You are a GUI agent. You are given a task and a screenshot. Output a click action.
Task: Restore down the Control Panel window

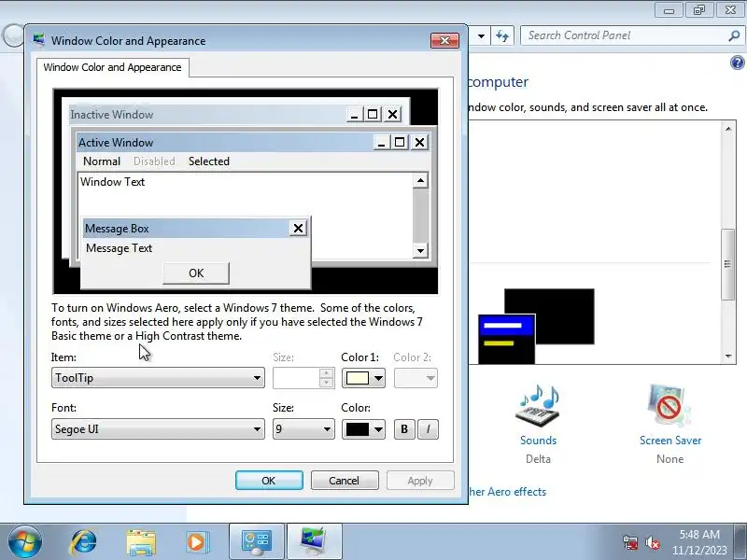(x=698, y=10)
